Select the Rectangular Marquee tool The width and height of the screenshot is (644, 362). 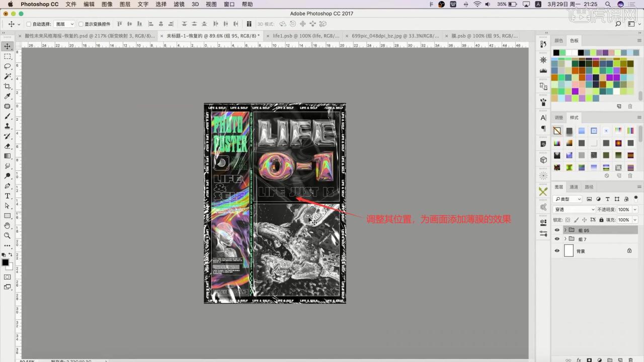(8, 56)
